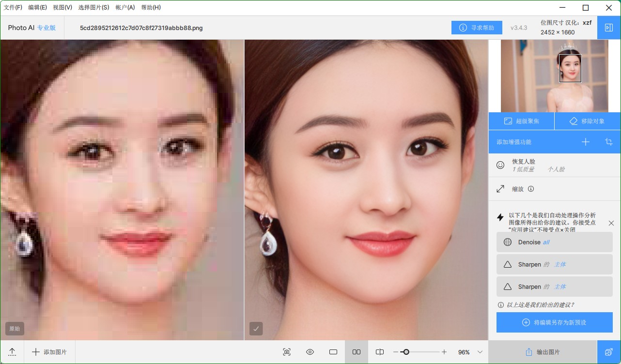Viewport: 621px width, 364px height.
Task: Add an enhancement with the plus icon
Action: [x=586, y=142]
